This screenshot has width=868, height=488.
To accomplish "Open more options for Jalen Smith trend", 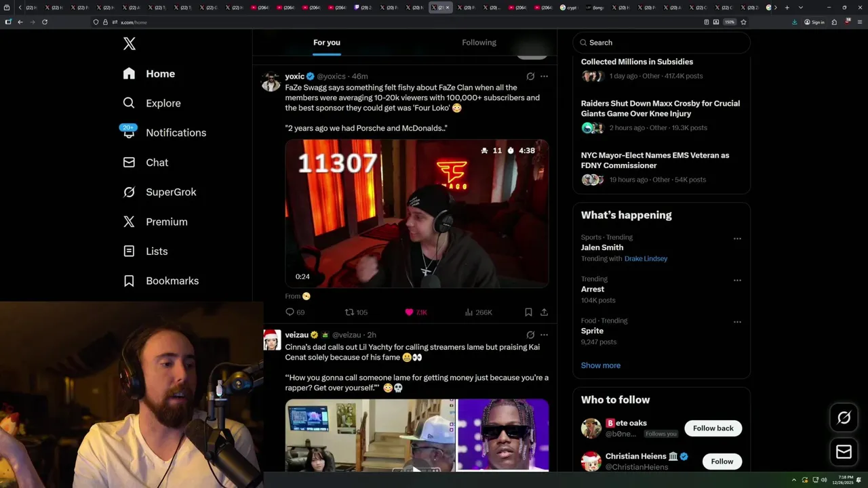I will (737, 239).
